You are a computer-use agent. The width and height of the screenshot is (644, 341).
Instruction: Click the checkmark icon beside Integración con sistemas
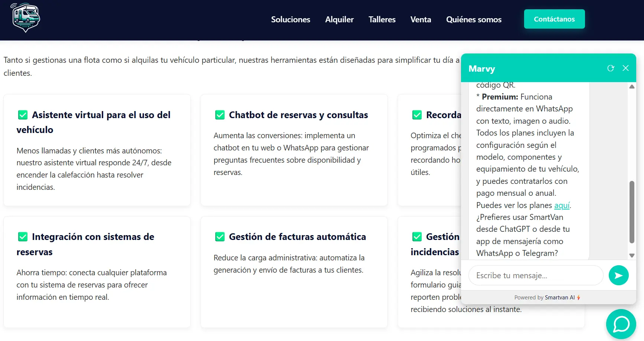(x=23, y=237)
